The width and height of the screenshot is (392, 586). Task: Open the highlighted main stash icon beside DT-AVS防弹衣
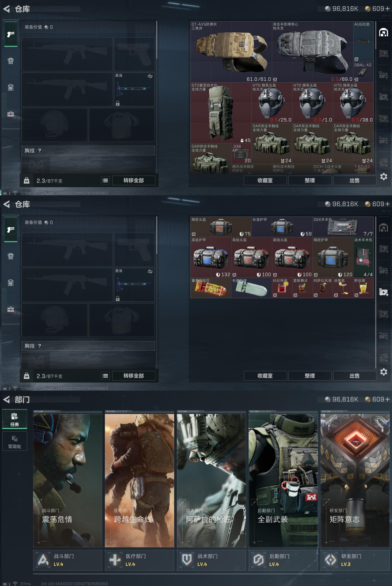point(383,32)
